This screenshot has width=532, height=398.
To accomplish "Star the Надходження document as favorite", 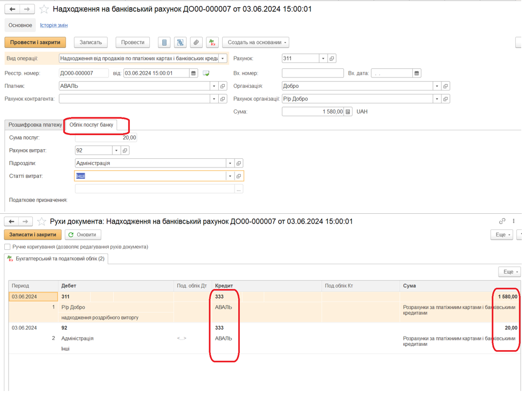I will point(44,9).
